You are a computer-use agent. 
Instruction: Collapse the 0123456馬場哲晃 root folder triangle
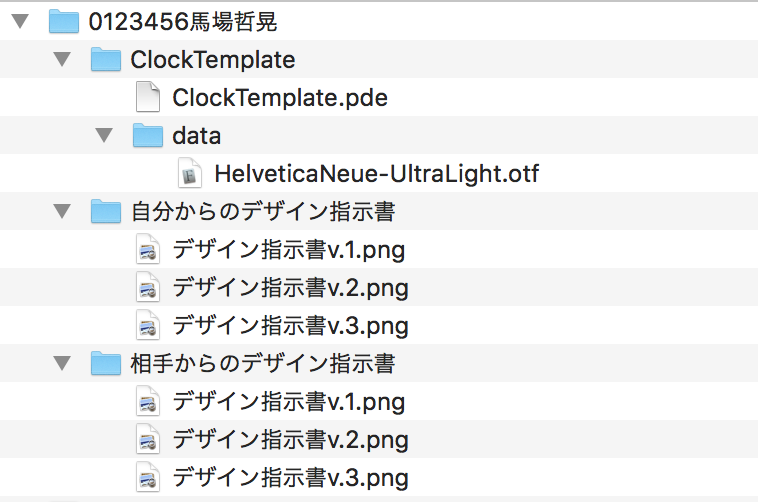point(20,21)
